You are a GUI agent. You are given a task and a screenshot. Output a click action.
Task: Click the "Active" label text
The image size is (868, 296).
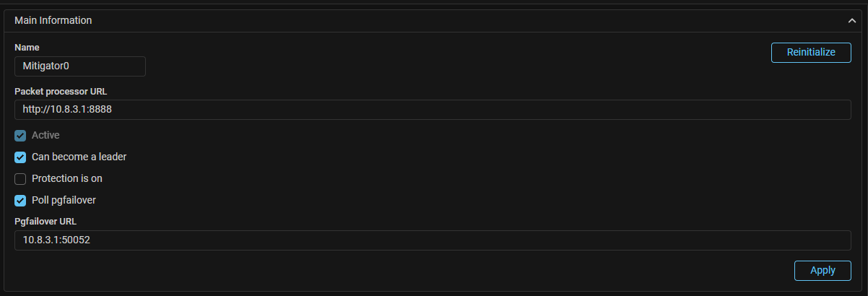[x=45, y=135]
